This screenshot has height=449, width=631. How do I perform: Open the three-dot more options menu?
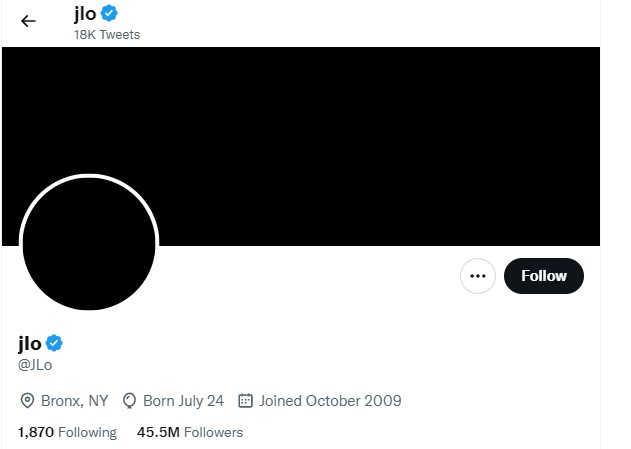coord(478,276)
